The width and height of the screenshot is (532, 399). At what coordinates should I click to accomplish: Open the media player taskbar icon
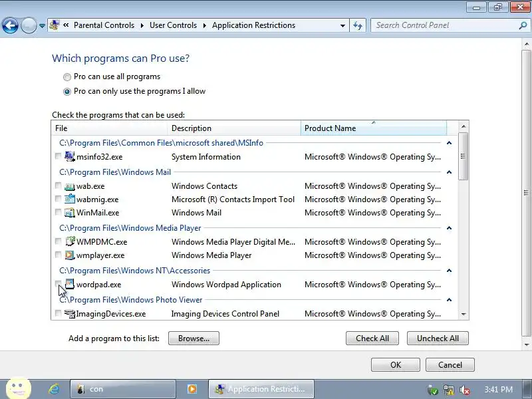[x=192, y=389]
